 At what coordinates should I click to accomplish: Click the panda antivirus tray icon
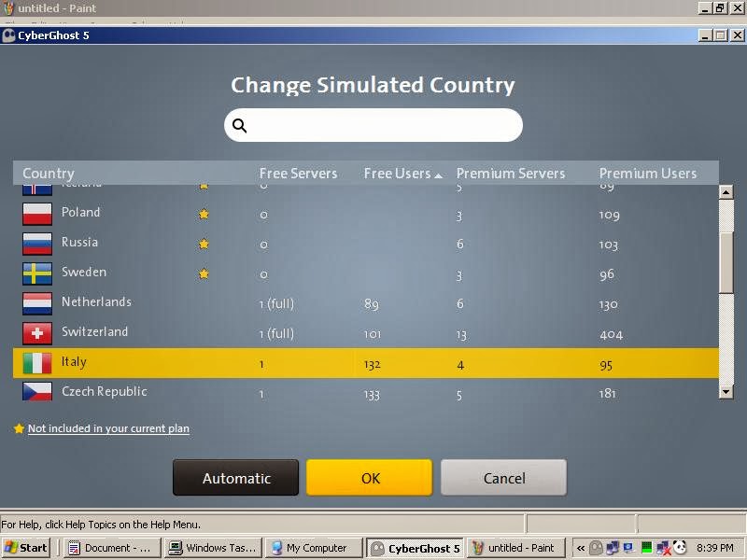680,548
